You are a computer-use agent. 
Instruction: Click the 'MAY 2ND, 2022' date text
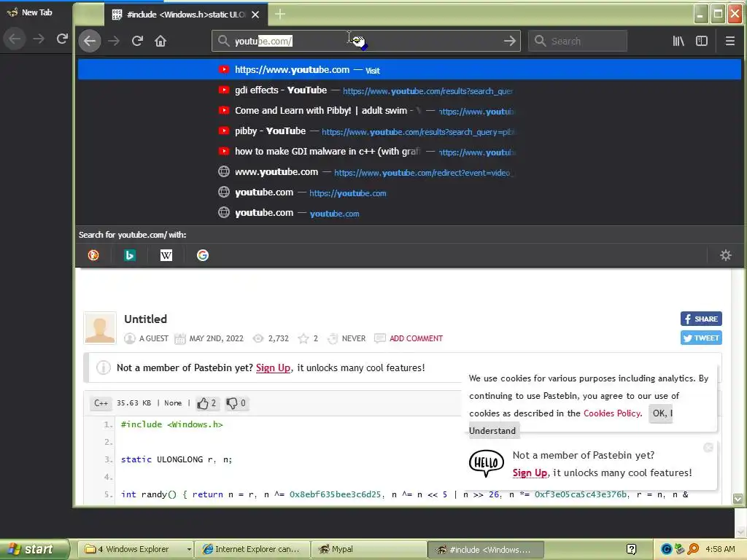pos(216,338)
